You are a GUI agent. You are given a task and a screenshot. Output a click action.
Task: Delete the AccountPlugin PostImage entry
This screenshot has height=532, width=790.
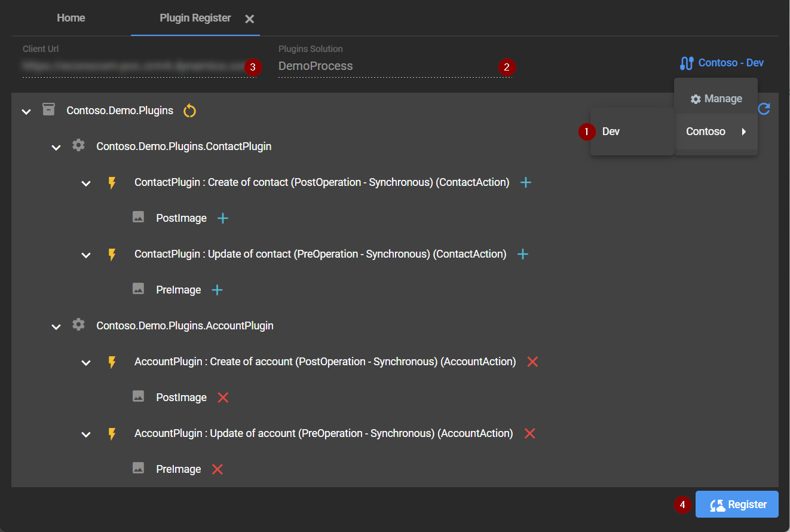[223, 398]
